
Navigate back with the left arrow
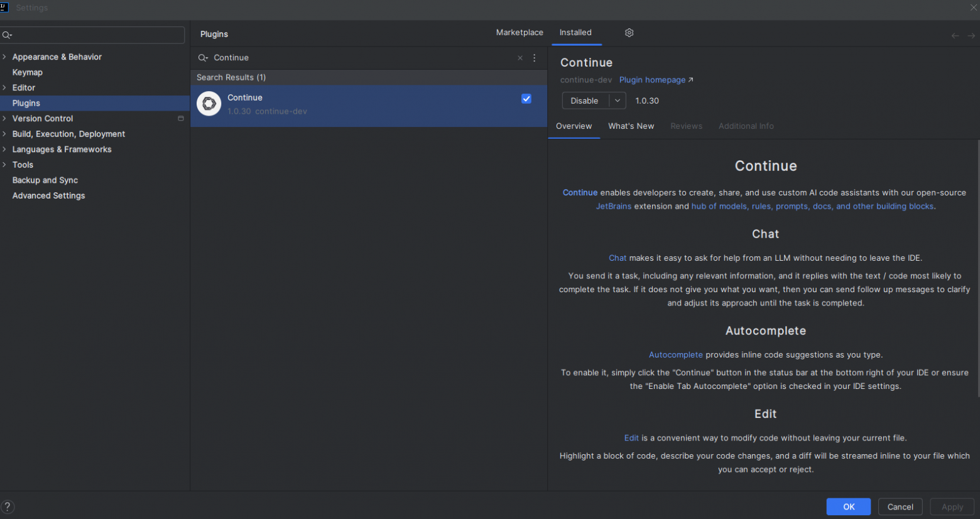[x=955, y=36]
